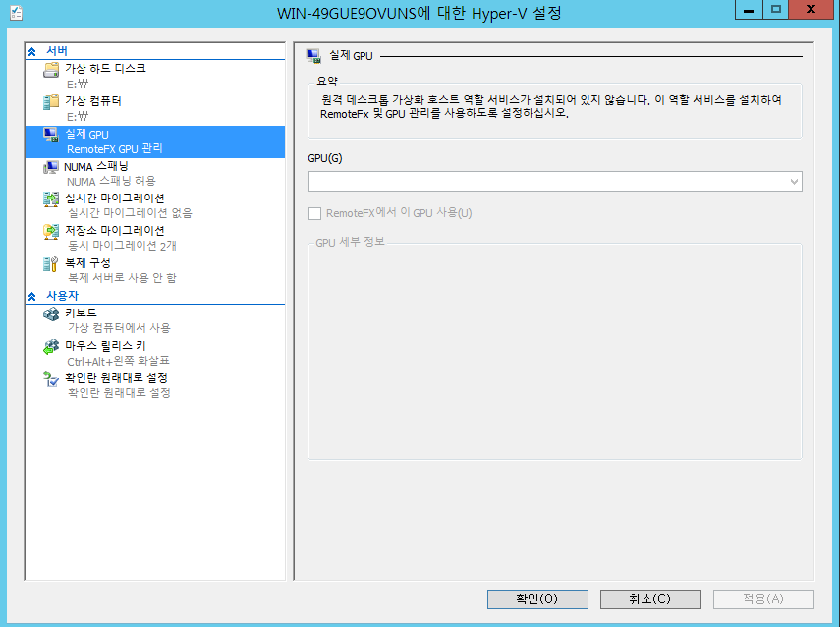Click the 실제 GPU monitor icon in sidebar

pos(51,135)
